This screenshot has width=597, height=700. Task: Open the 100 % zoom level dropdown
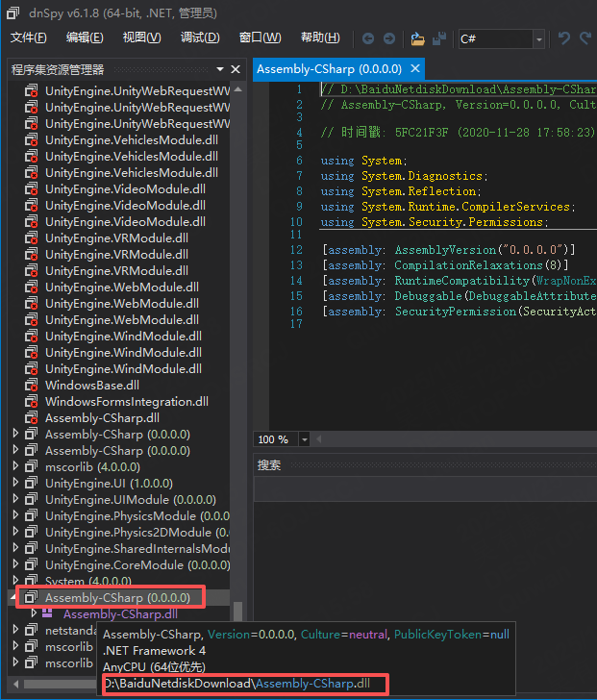tap(305, 439)
